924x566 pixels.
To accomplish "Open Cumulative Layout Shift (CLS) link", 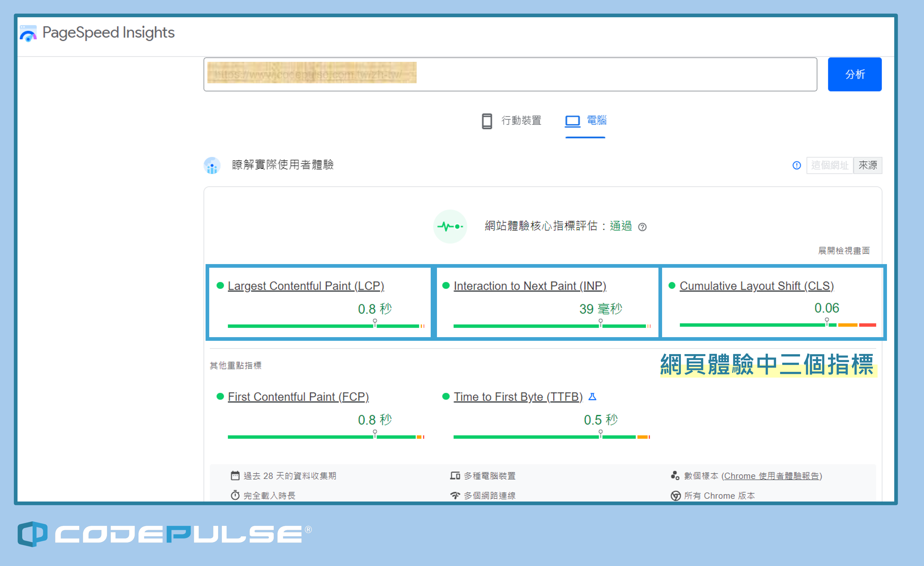I will (x=756, y=286).
